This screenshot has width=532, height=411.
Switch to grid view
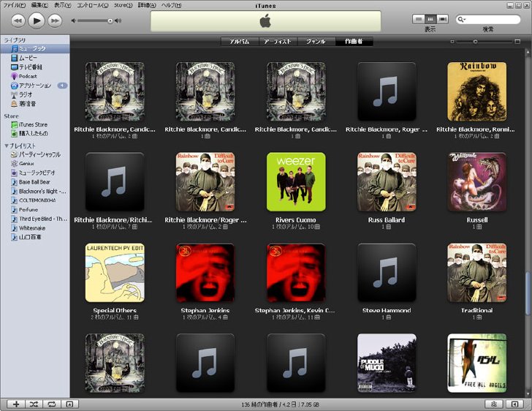430,19
